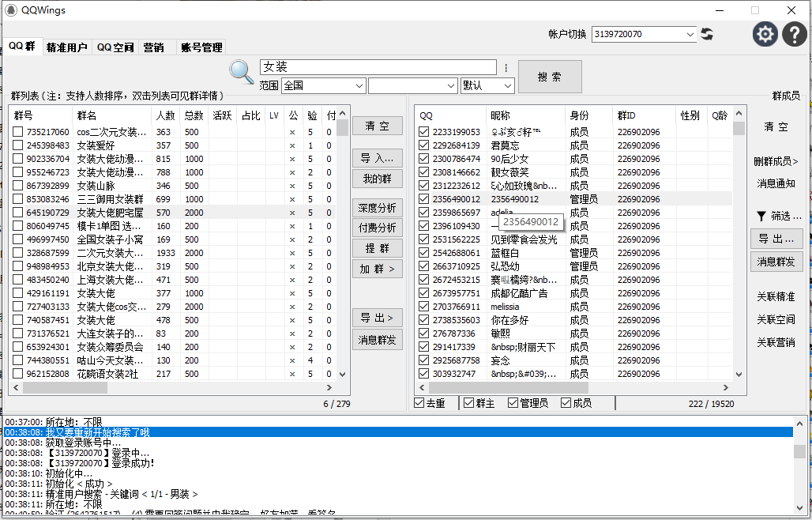Expand the 删群成员> option
Viewport: 812px width, 520px height.
776,161
